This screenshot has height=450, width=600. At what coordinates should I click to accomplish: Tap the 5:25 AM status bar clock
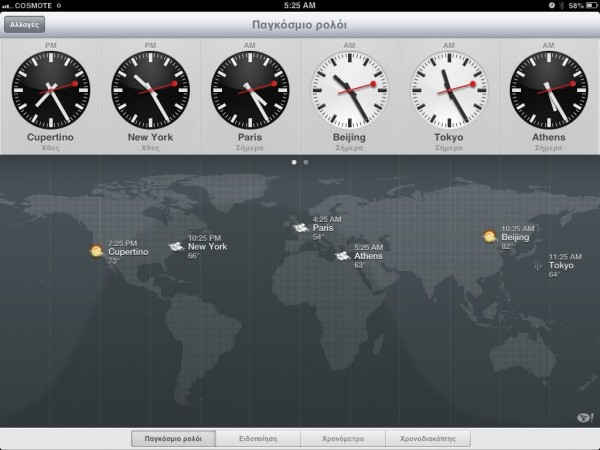pyautogui.click(x=300, y=5)
